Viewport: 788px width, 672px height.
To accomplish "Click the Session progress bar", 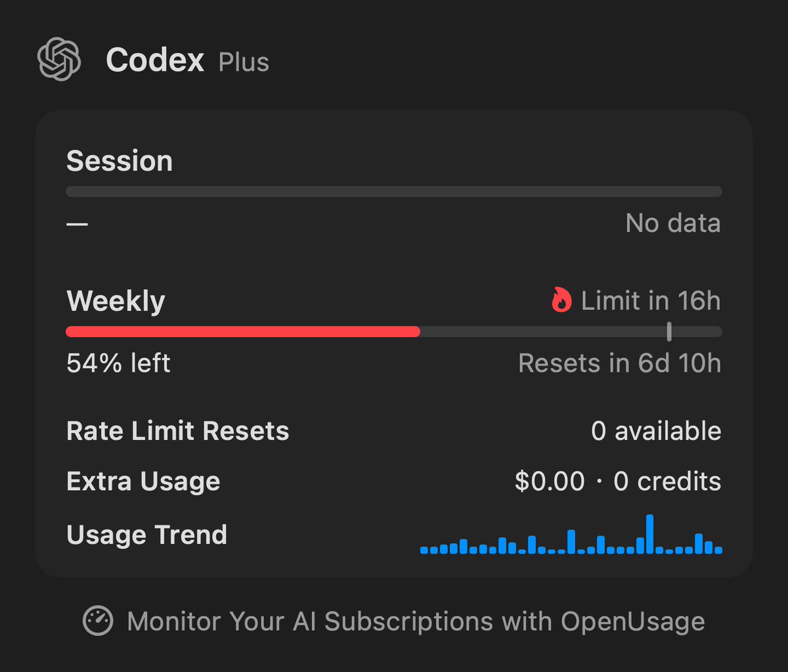I will click(394, 192).
